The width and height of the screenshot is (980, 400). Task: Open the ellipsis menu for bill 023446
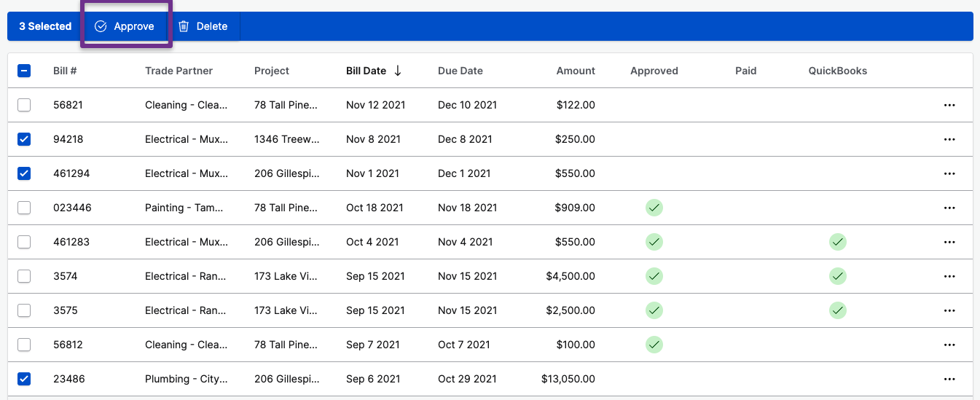pos(949,208)
